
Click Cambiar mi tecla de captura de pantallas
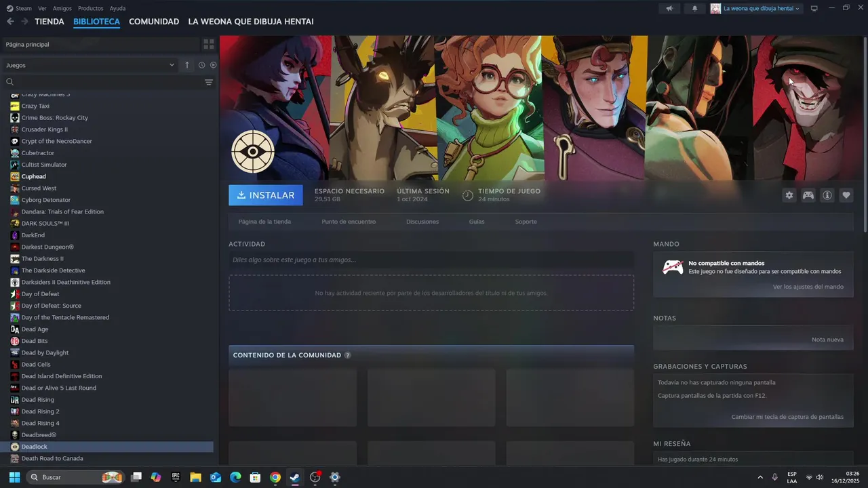(787, 417)
